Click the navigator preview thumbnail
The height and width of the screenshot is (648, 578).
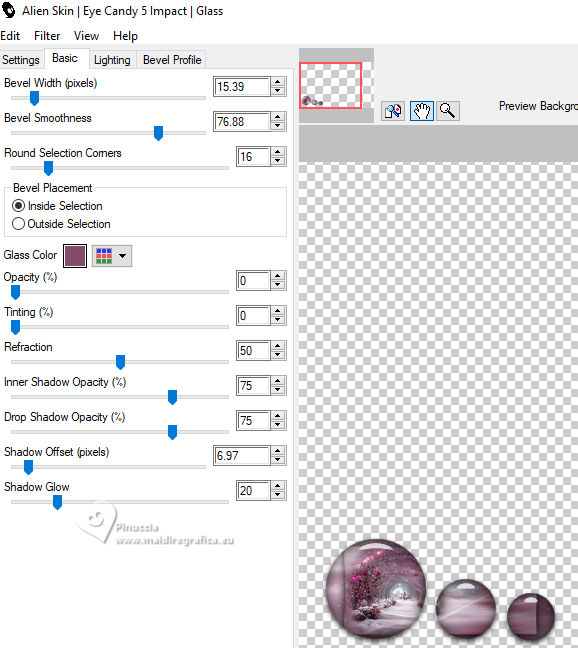(x=331, y=86)
